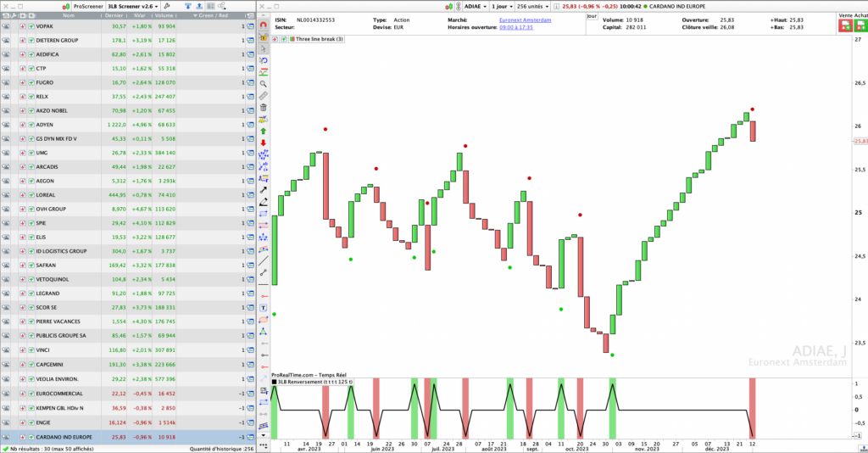Select the CARDANO IND EUROPE row
Screen dimensions: 868x453
click(x=128, y=437)
